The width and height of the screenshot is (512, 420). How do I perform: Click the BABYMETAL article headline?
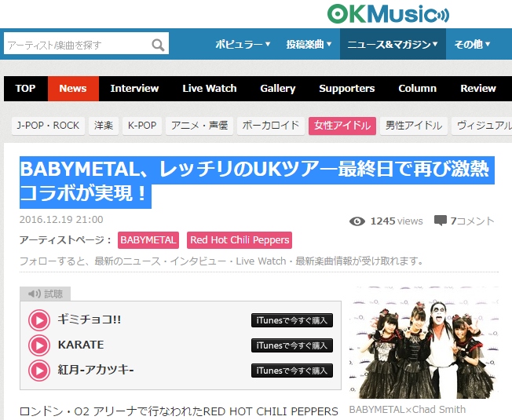click(x=257, y=181)
